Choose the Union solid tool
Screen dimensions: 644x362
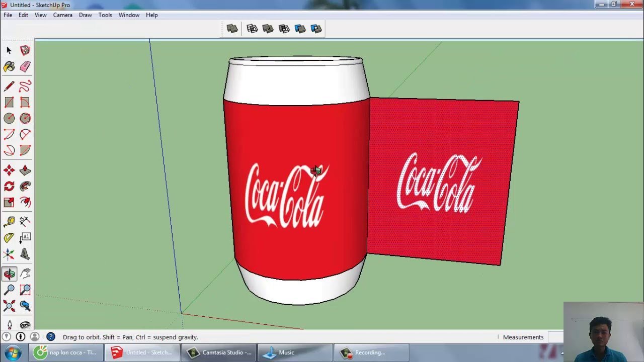[x=268, y=29]
